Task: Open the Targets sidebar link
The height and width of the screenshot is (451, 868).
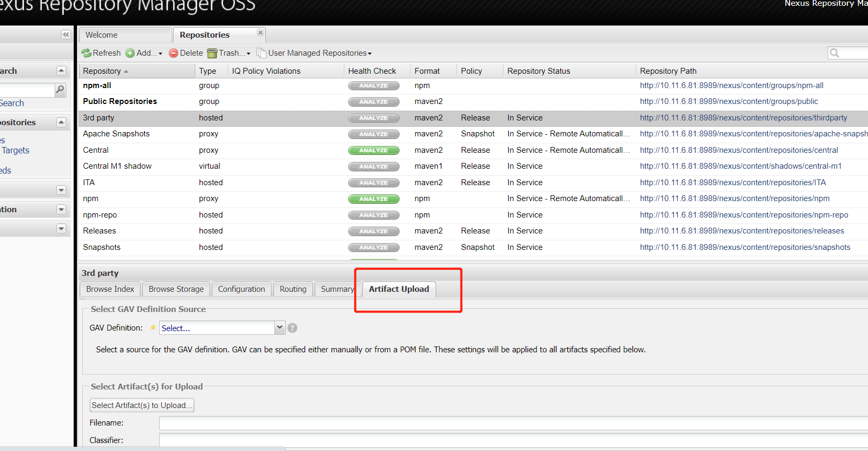Action: [x=16, y=151]
